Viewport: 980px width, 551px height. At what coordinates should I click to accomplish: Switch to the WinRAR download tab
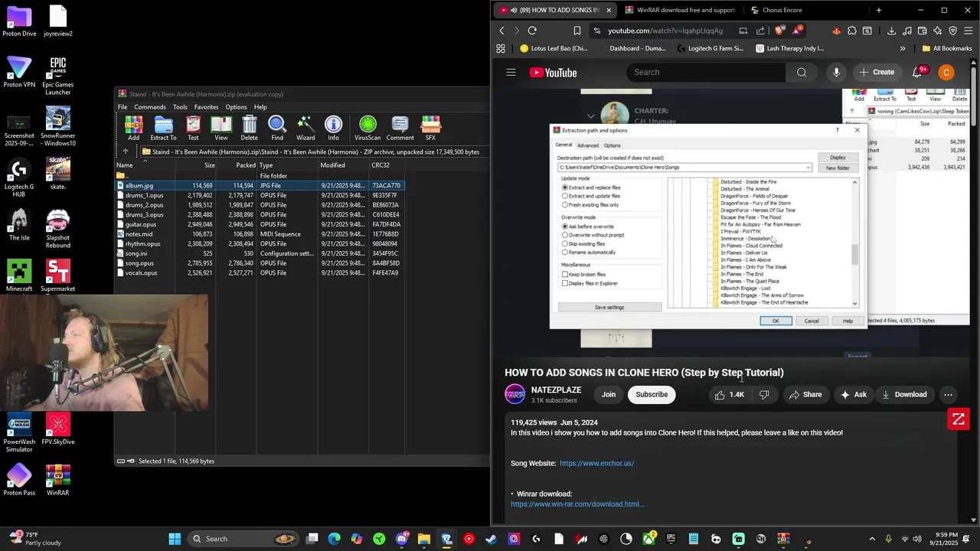679,10
